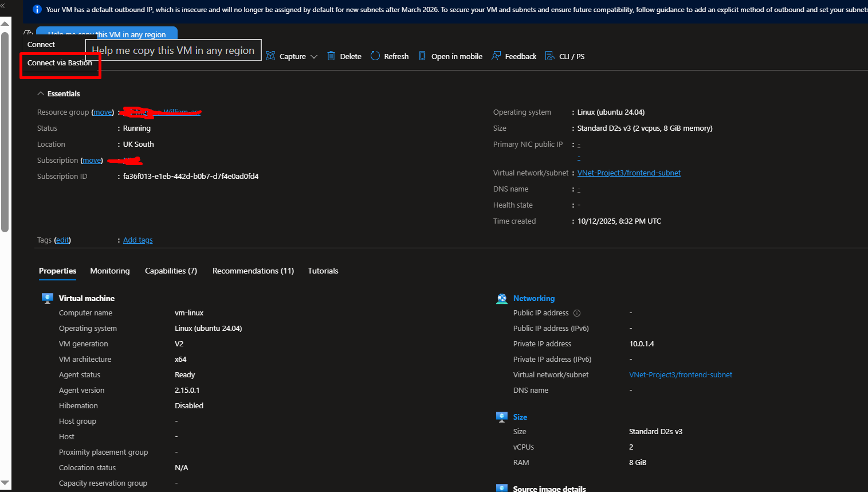Switch to the Monitoring tab

pyautogui.click(x=110, y=271)
